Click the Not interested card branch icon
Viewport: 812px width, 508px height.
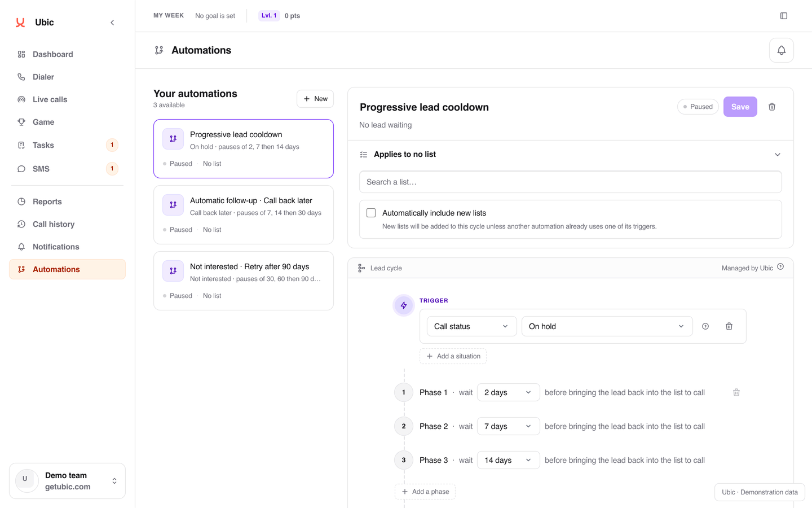tap(173, 271)
